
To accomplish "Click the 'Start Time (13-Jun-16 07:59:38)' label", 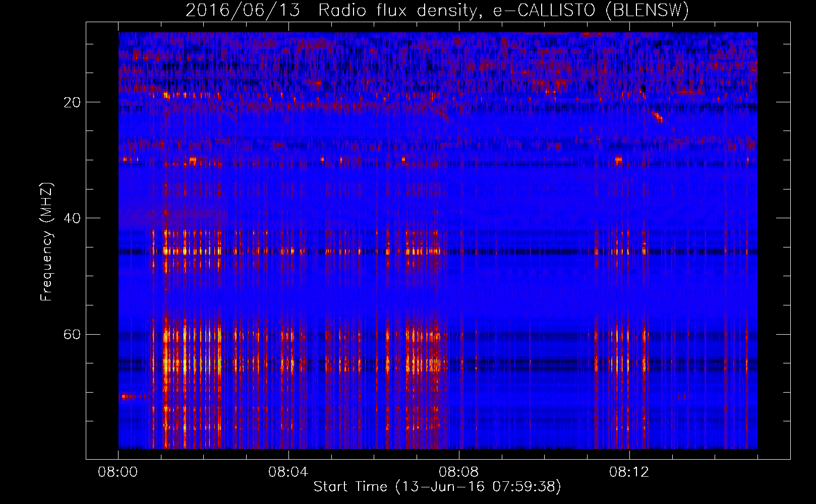I will 437,487.
